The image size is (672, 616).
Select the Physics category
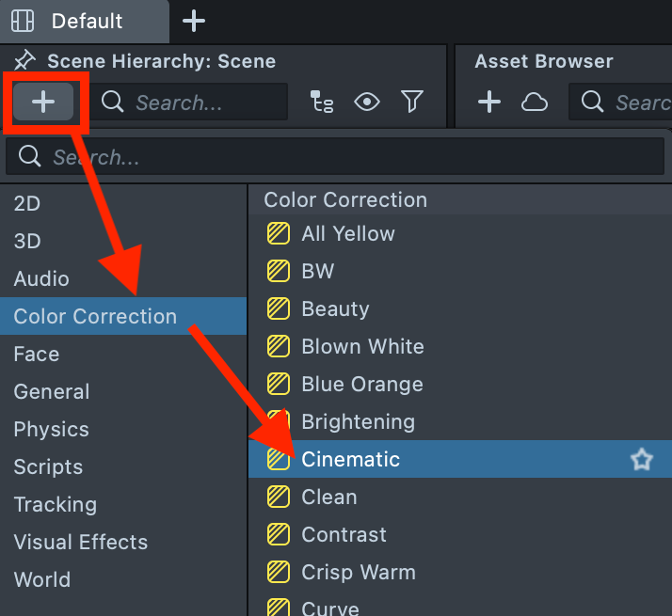coord(52,430)
